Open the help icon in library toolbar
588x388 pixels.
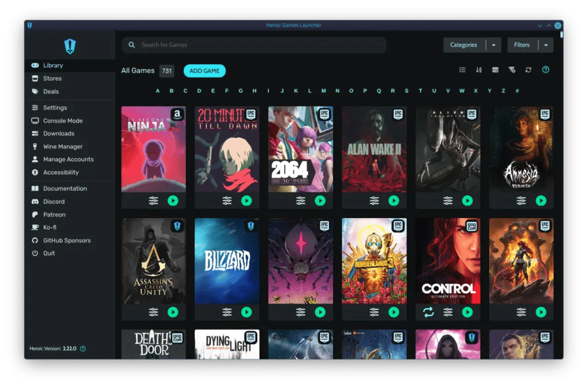pyautogui.click(x=546, y=70)
